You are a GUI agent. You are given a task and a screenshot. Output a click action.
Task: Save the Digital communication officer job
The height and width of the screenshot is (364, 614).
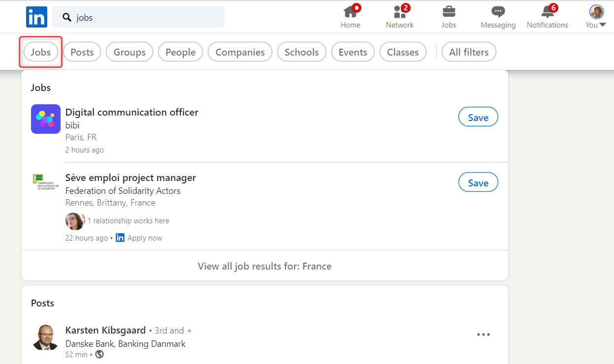coord(478,118)
